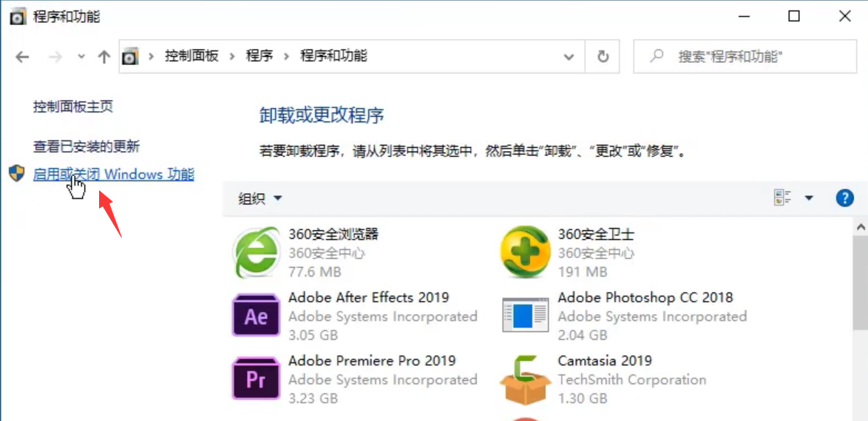Screen dimensions: 868x421
Task: Go back with the left arrow
Action: point(22,56)
